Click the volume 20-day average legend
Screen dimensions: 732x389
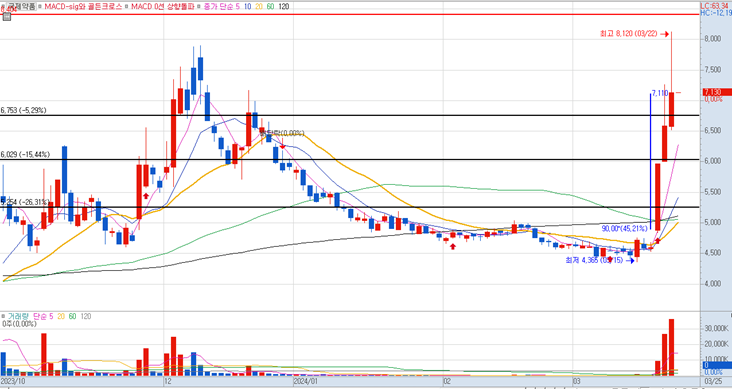pos(61,316)
